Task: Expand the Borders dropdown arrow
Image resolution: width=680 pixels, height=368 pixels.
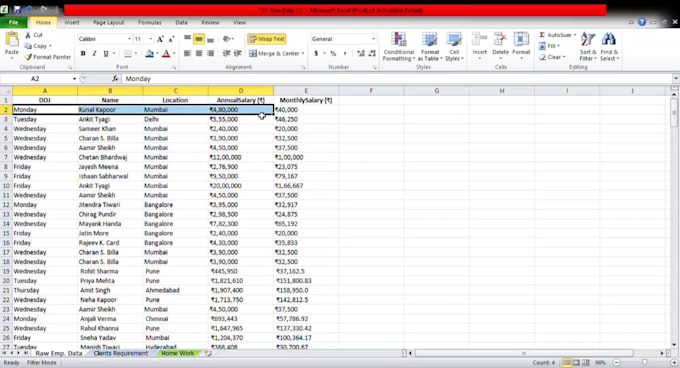Action: [x=136, y=53]
